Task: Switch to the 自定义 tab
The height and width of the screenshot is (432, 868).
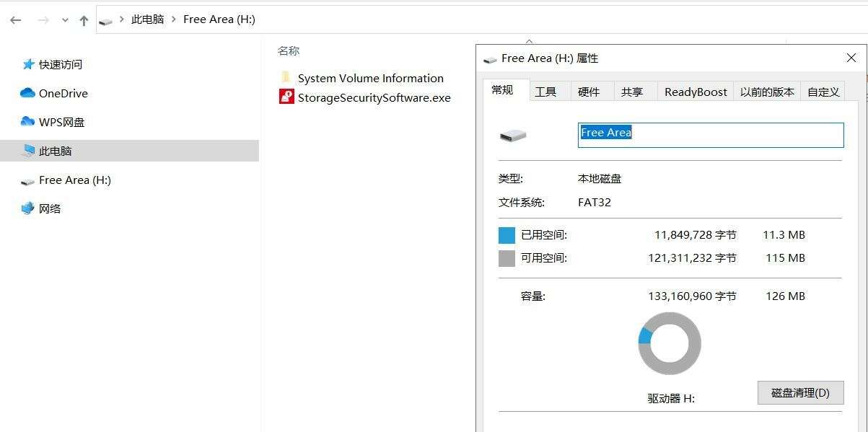Action: (823, 92)
